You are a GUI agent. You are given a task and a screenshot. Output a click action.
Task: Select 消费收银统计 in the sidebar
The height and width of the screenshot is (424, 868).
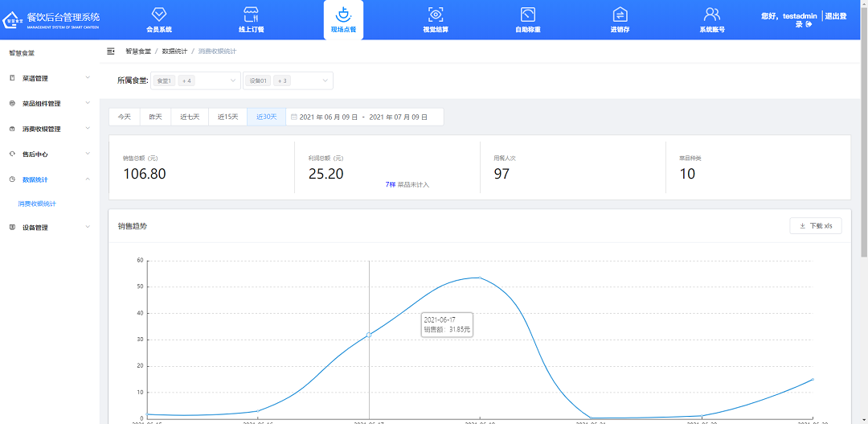(38, 204)
